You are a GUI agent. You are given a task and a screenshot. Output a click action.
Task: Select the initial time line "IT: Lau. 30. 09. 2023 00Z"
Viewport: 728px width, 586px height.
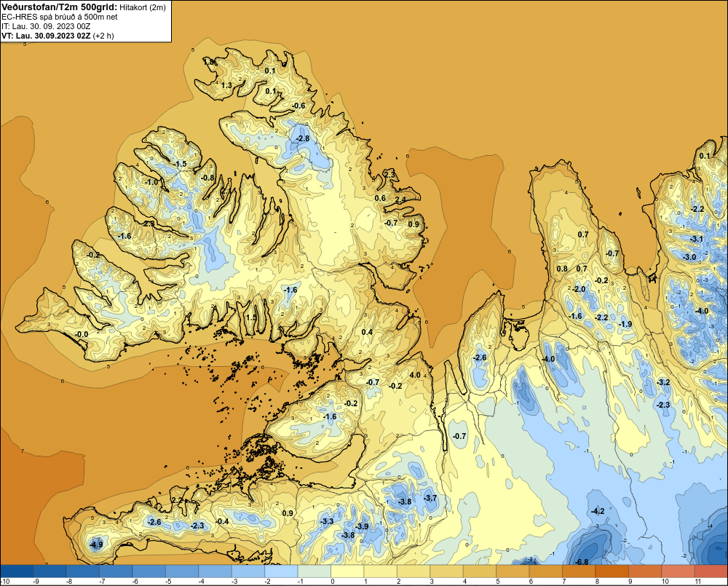pyautogui.click(x=46, y=26)
